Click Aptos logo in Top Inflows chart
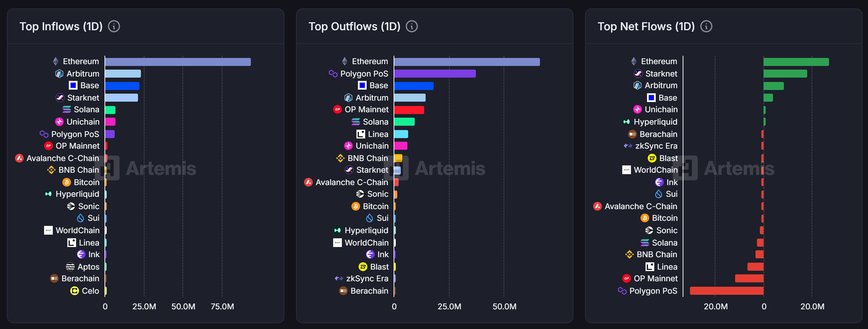Screen dimensions: 868x329 70,267
